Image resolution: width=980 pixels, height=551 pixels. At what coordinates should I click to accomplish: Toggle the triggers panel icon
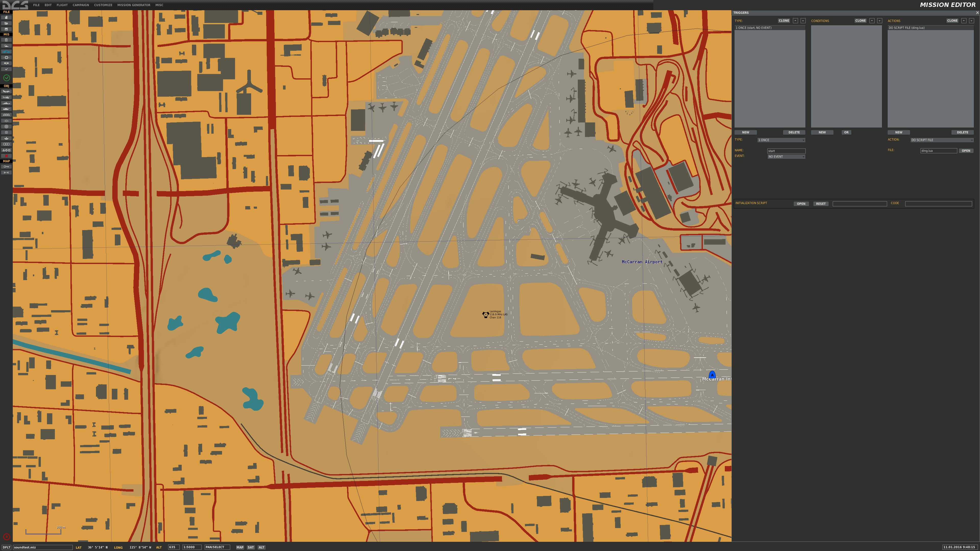(6, 52)
